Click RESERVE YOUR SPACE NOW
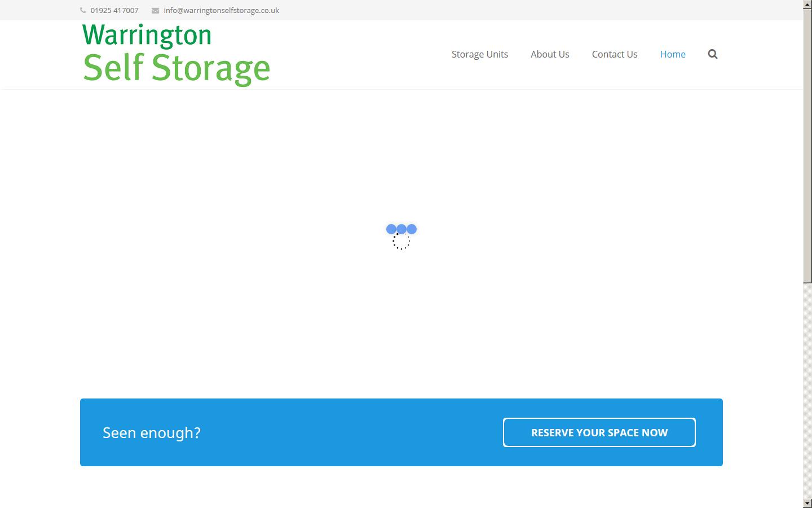The width and height of the screenshot is (812, 508). coord(598,432)
